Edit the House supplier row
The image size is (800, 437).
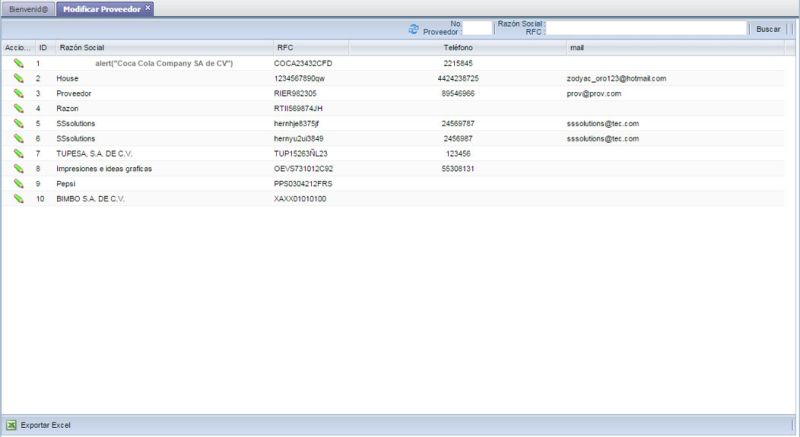click(18, 78)
